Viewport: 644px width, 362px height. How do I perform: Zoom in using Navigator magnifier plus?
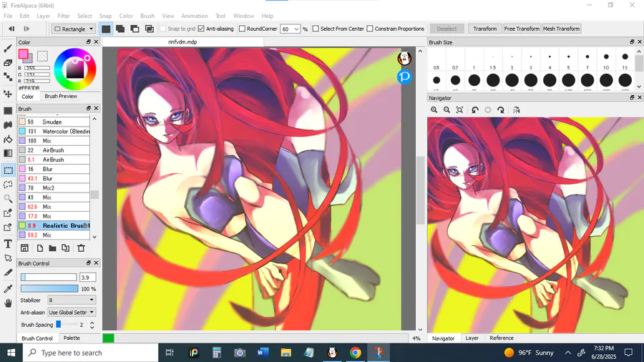(434, 110)
